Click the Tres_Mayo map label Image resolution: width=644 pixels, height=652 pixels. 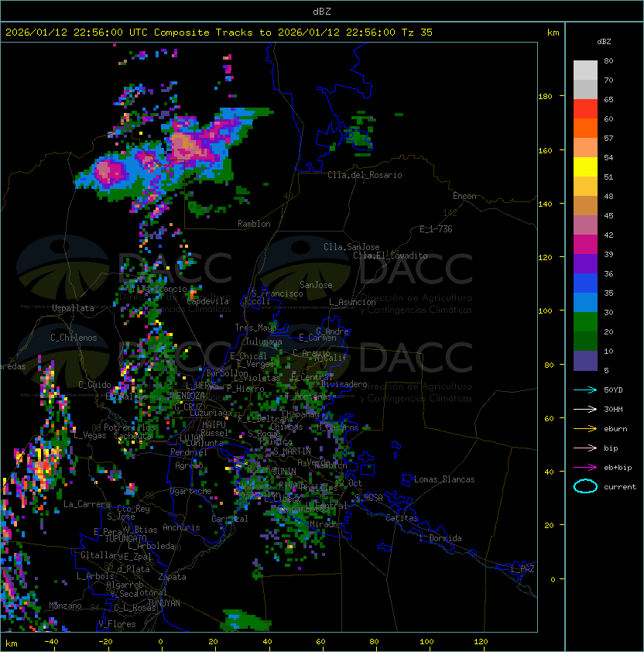(255, 328)
